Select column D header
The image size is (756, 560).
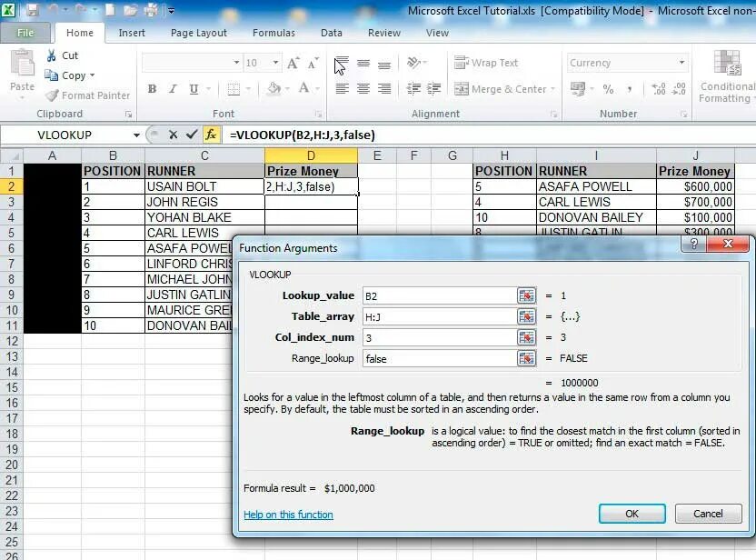click(x=311, y=155)
